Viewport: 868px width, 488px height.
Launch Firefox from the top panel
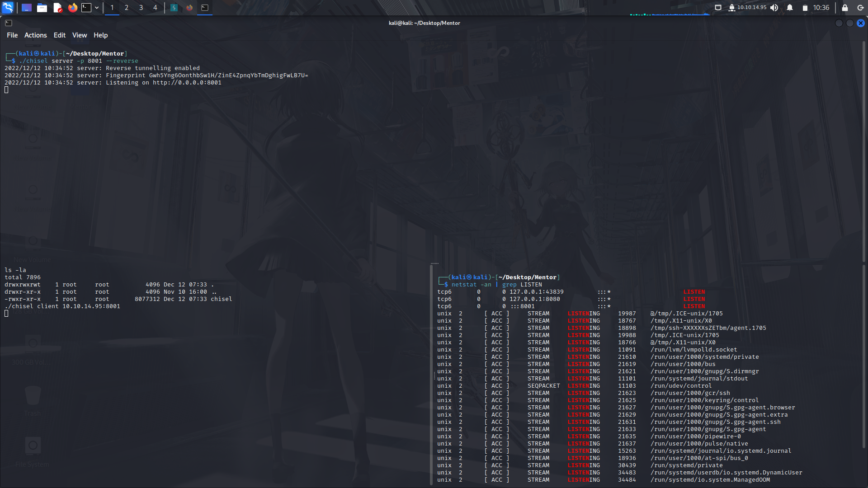(72, 8)
